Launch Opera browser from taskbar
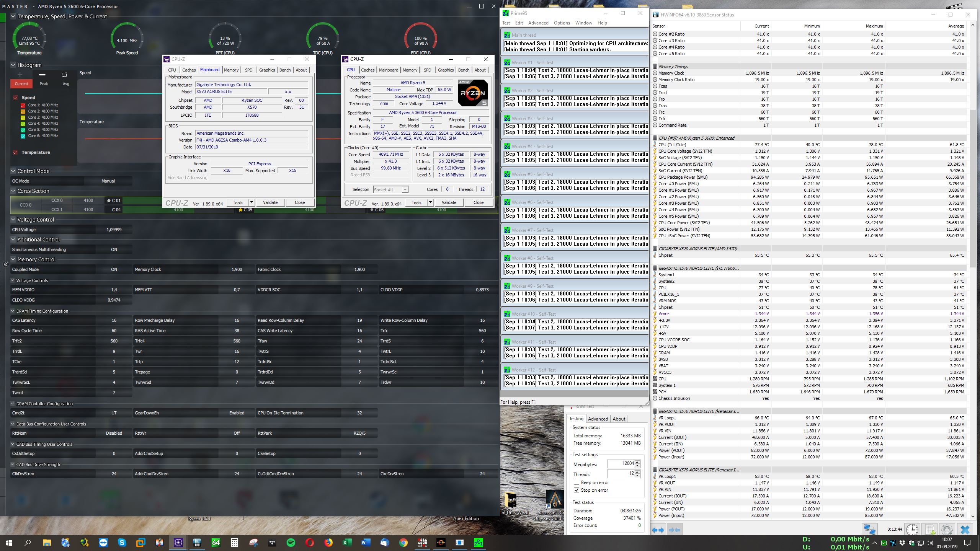This screenshot has height=551, width=980. click(x=310, y=542)
